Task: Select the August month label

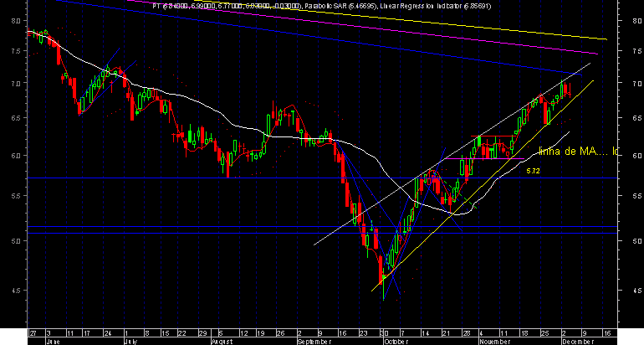Action: tap(222, 342)
